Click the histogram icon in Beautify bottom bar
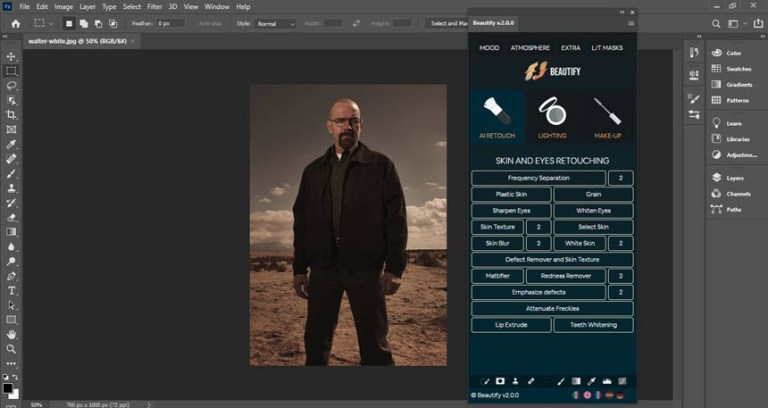This screenshot has height=408, width=768. (607, 381)
